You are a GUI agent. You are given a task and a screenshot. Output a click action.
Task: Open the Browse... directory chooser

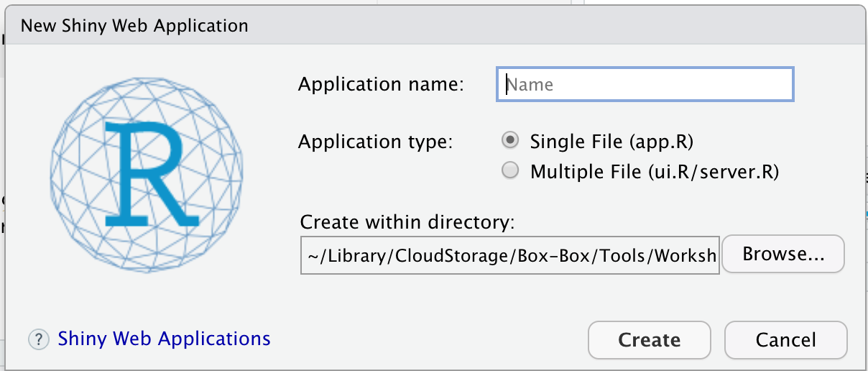tap(783, 254)
